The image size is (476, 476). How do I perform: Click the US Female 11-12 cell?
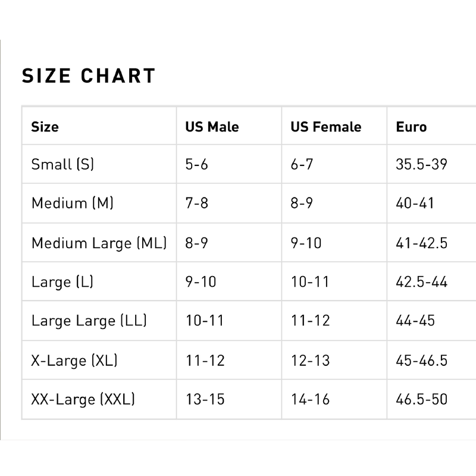[310, 321]
